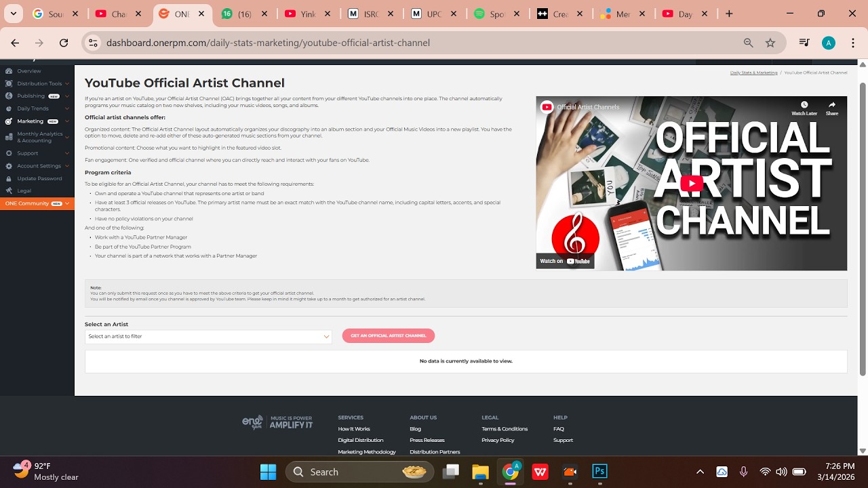Expand the ONE Community chevron
The image size is (868, 488).
coord(67,203)
